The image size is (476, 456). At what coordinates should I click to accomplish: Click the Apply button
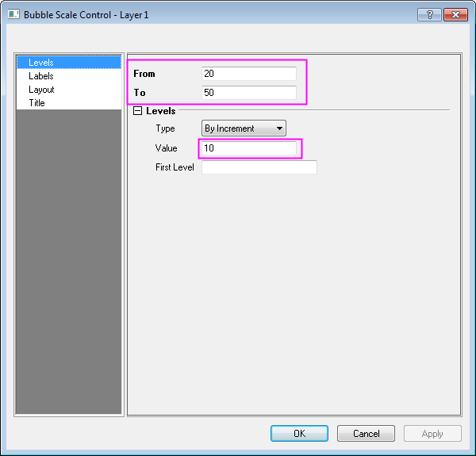pos(432,434)
